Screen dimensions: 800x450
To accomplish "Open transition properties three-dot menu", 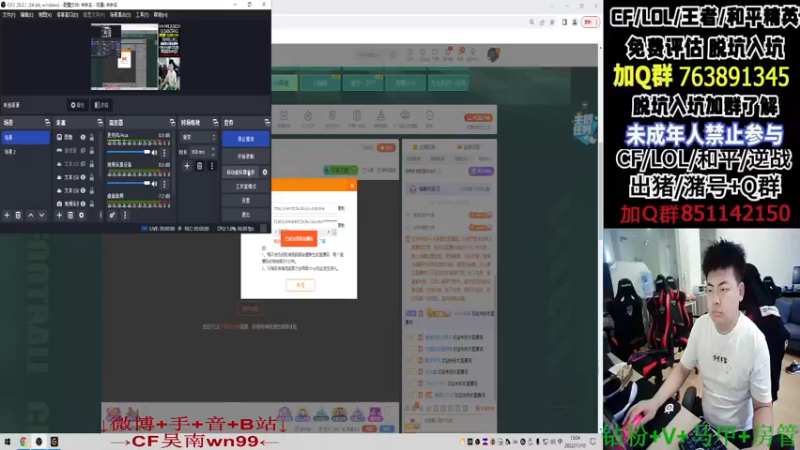I will click(x=212, y=166).
